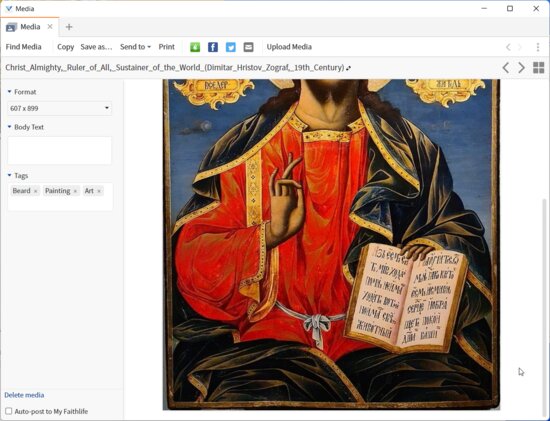The height and width of the screenshot is (421, 550).
Task: Open the panel menu three-dots icon
Action: pos(538,47)
